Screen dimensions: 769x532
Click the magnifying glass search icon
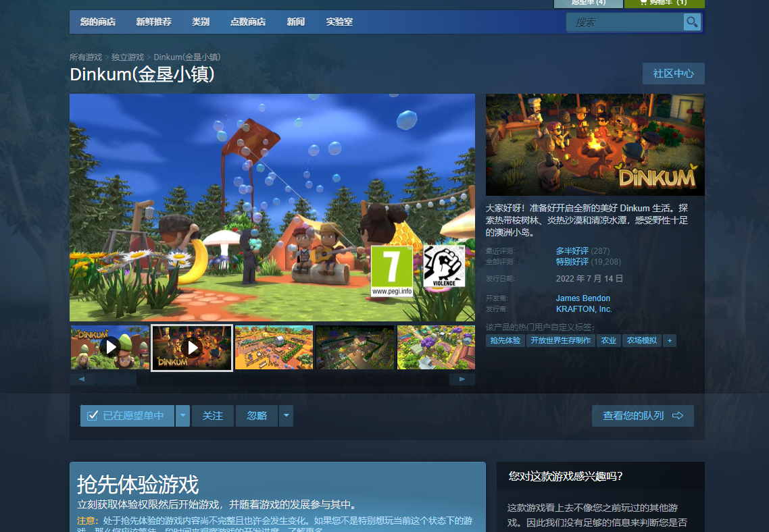(x=692, y=22)
